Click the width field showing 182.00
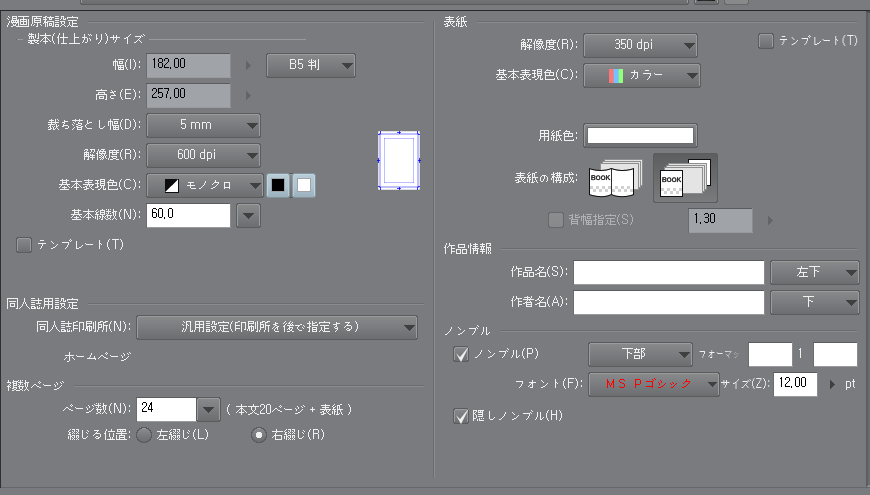 189,65
